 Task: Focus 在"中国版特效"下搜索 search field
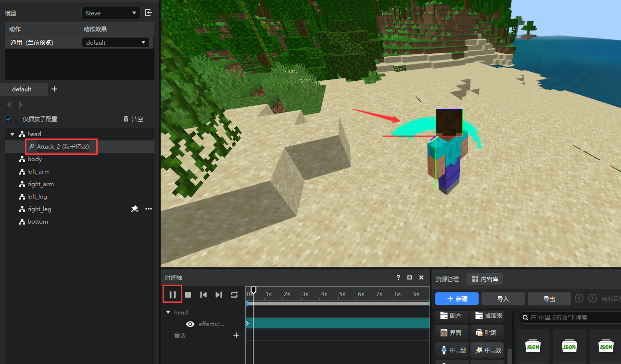pos(570,317)
